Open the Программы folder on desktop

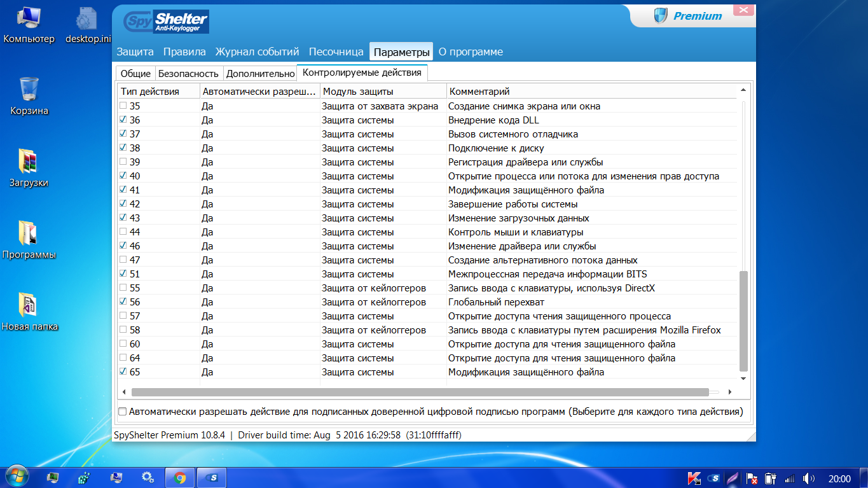pyautogui.click(x=29, y=241)
